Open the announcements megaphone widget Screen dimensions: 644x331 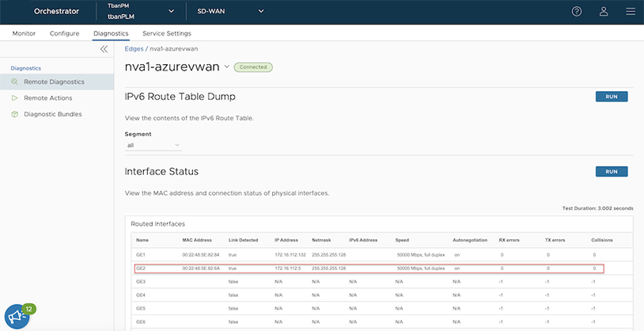coord(17,317)
